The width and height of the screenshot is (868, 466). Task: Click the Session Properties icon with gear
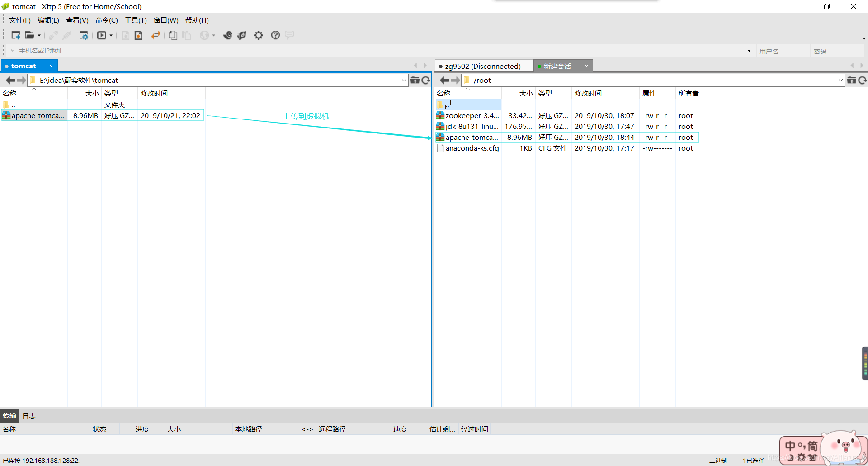pyautogui.click(x=84, y=35)
